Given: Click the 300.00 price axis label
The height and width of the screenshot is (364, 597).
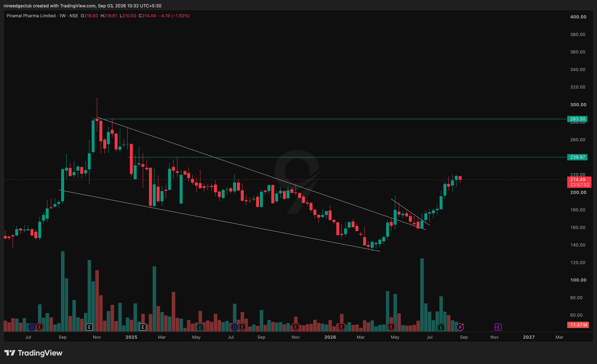Looking at the screenshot, I should pos(578,105).
